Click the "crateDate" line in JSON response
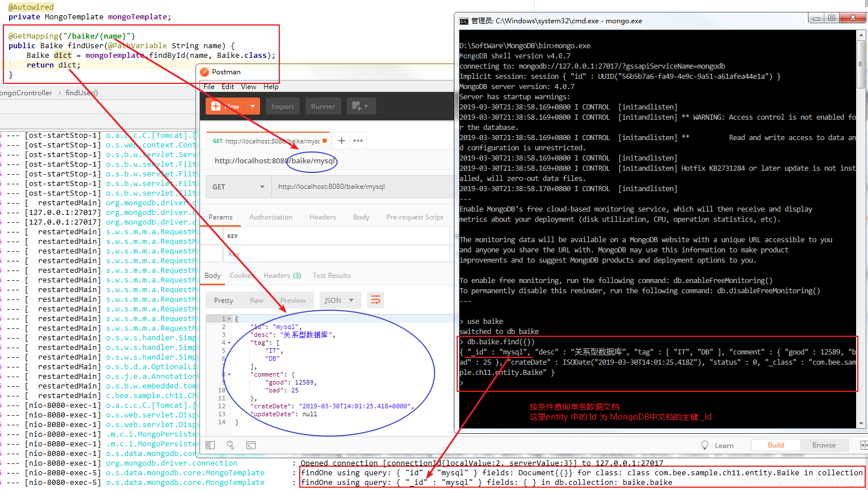868x490 pixels. (333, 406)
